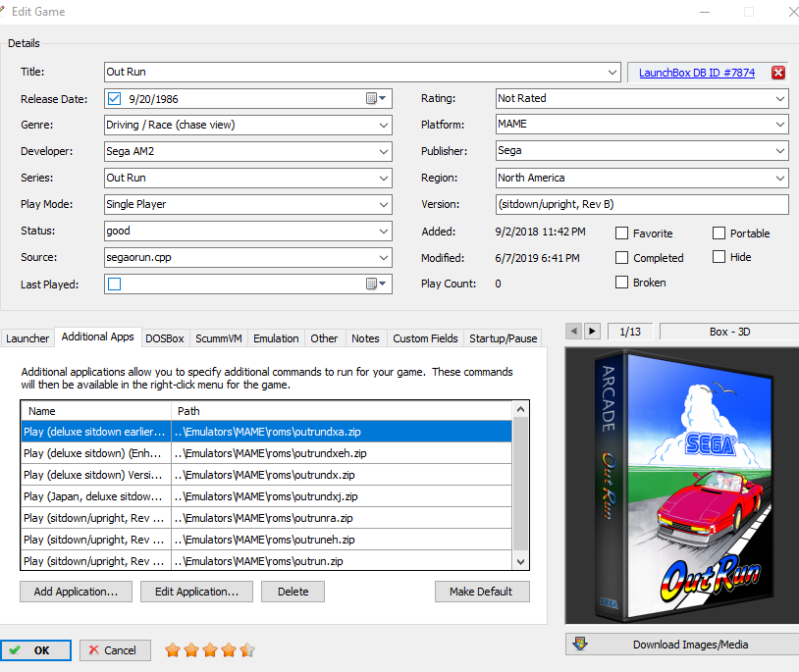Uncheck the Release Date checkbox
Image resolution: width=799 pixels, height=672 pixels.
pyautogui.click(x=115, y=99)
